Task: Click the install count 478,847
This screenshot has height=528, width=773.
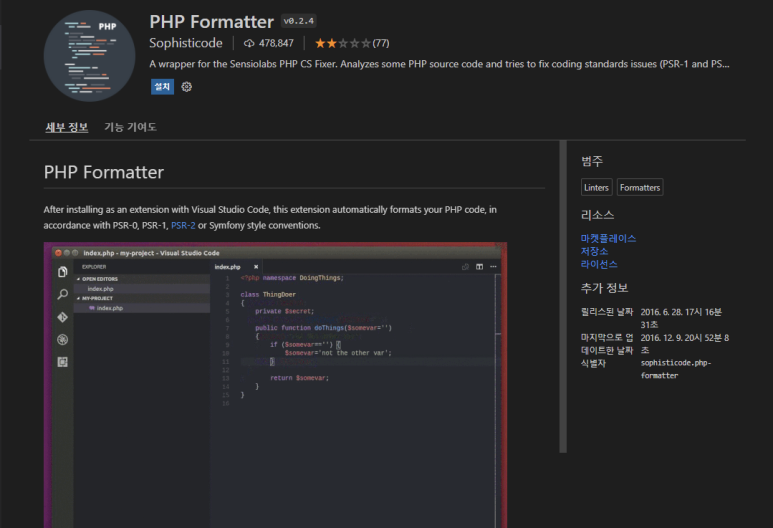Action: pyautogui.click(x=276, y=43)
